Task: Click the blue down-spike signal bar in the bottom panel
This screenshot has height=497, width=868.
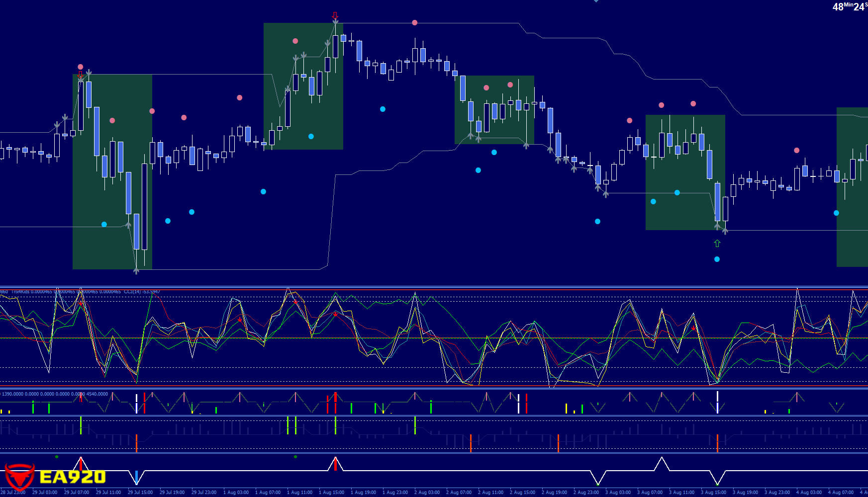Action: tap(136, 477)
